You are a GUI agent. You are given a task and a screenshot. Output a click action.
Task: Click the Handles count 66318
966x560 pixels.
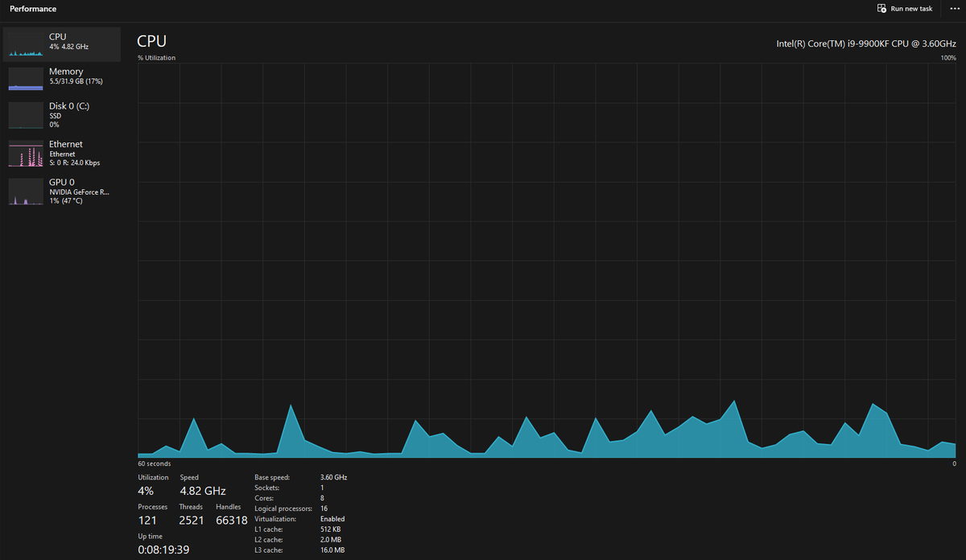pyautogui.click(x=232, y=521)
